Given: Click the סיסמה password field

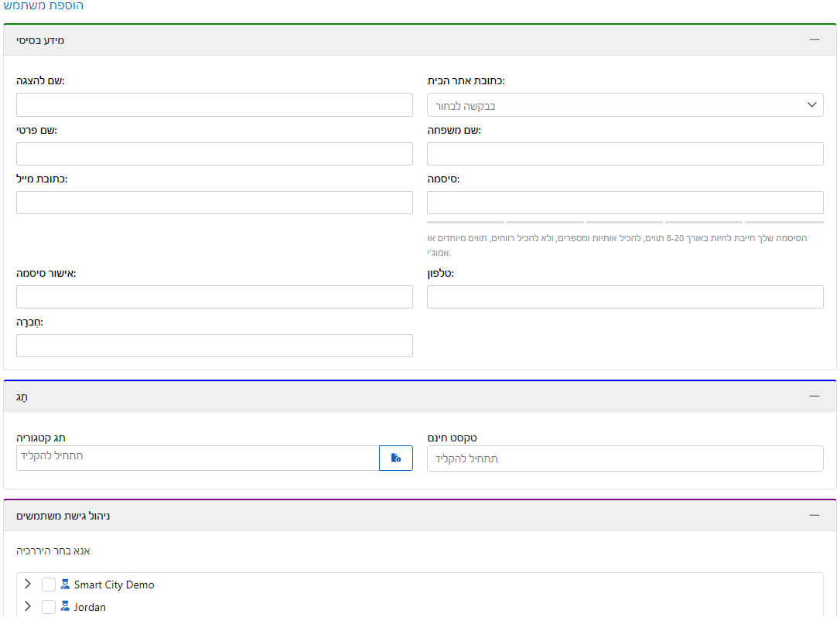Looking at the screenshot, I should [625, 203].
